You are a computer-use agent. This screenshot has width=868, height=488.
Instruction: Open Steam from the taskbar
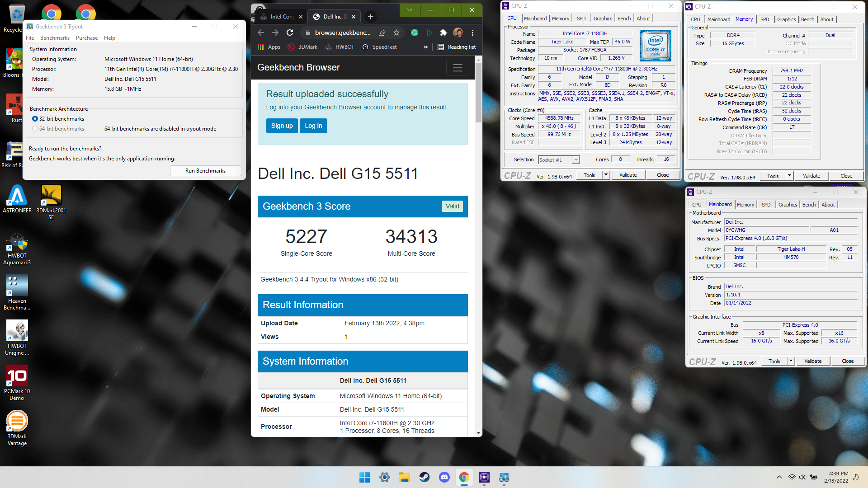coord(424,477)
